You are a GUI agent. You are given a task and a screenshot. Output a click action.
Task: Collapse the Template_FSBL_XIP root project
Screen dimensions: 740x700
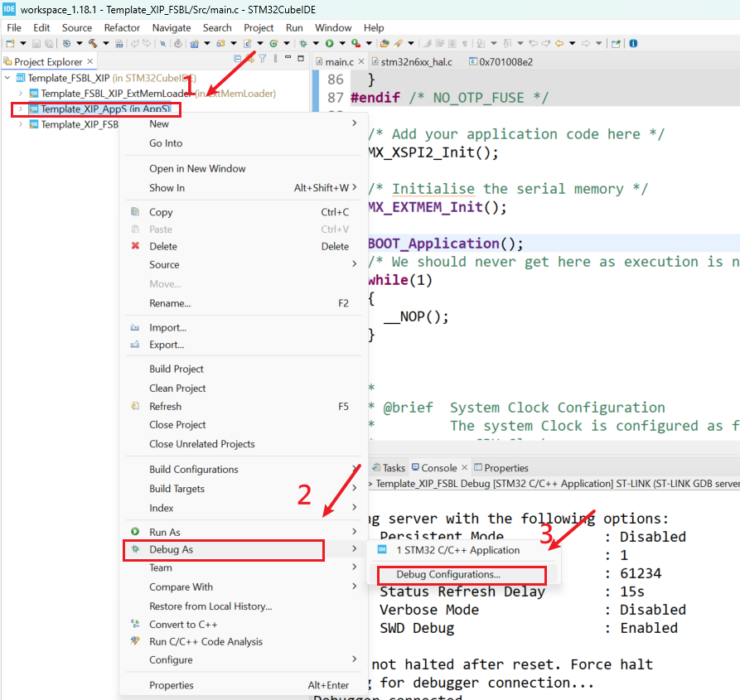pos(7,78)
